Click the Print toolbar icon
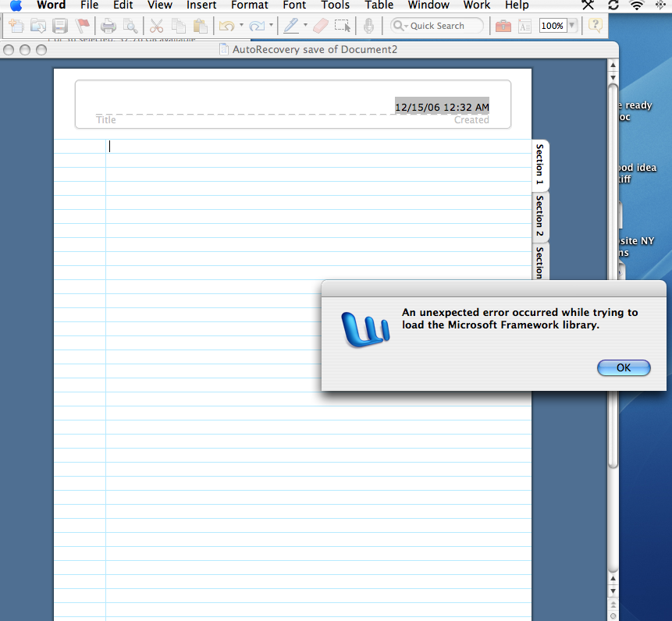The height and width of the screenshot is (621, 672). 108,26
